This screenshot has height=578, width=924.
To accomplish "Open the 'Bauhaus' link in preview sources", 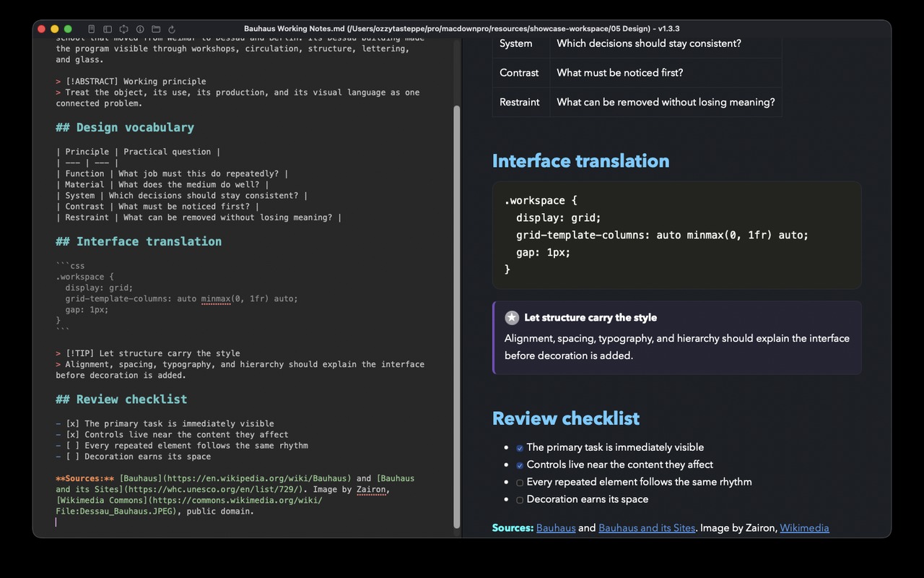I will pos(556,528).
